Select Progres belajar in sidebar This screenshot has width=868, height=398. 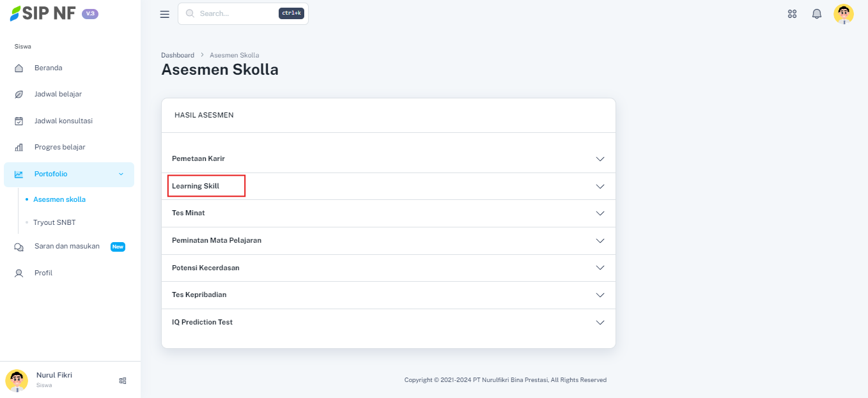point(59,148)
